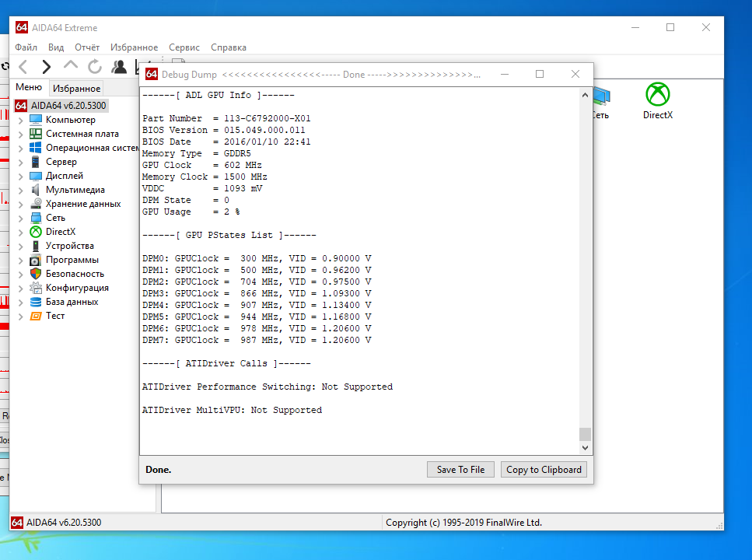Image resolution: width=752 pixels, height=560 pixels.
Task: Select the Программы tree label
Action: 72,260
